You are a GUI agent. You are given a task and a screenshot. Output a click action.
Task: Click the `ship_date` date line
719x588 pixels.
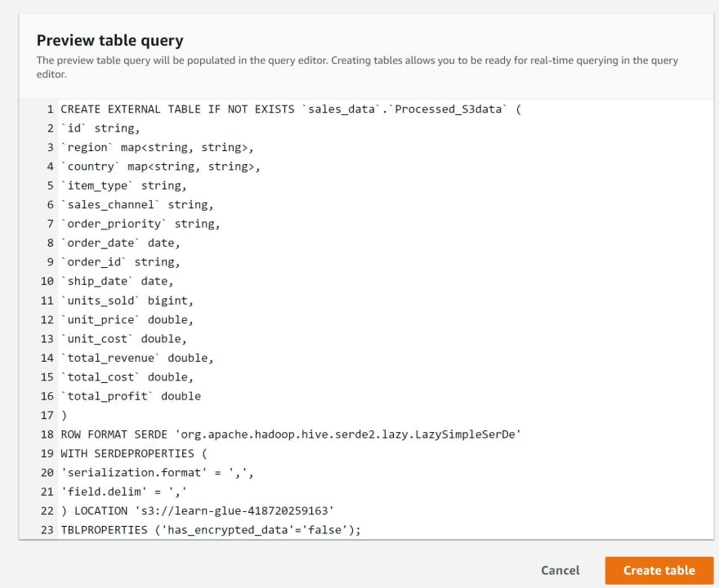click(117, 281)
